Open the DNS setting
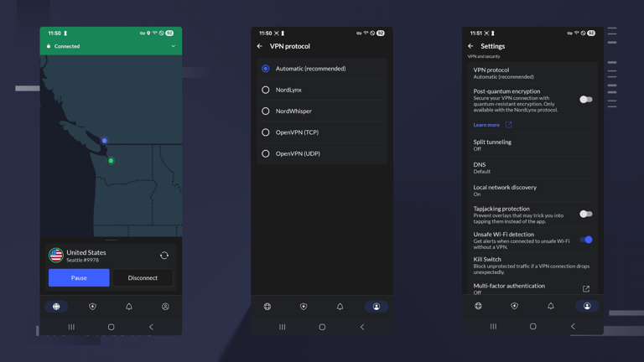The height and width of the screenshot is (362, 644). (532, 168)
